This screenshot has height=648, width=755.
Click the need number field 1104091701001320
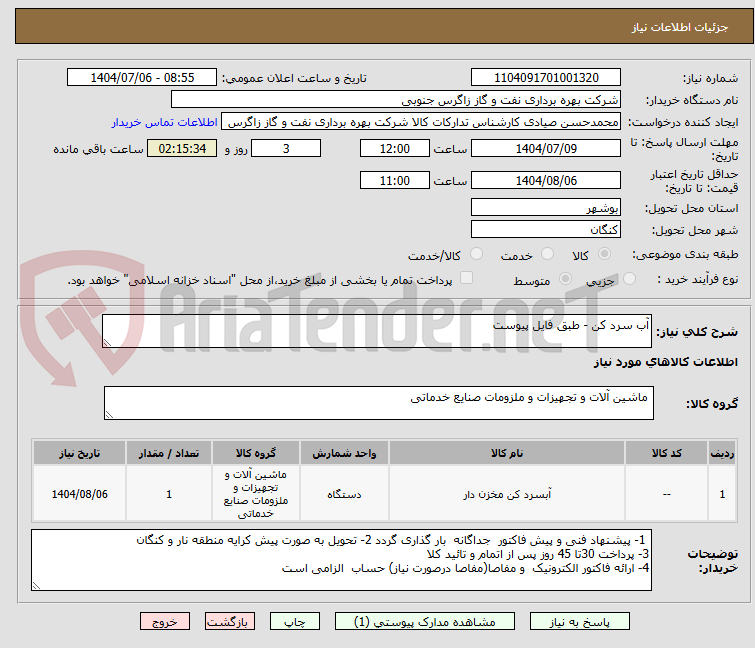coord(546,78)
